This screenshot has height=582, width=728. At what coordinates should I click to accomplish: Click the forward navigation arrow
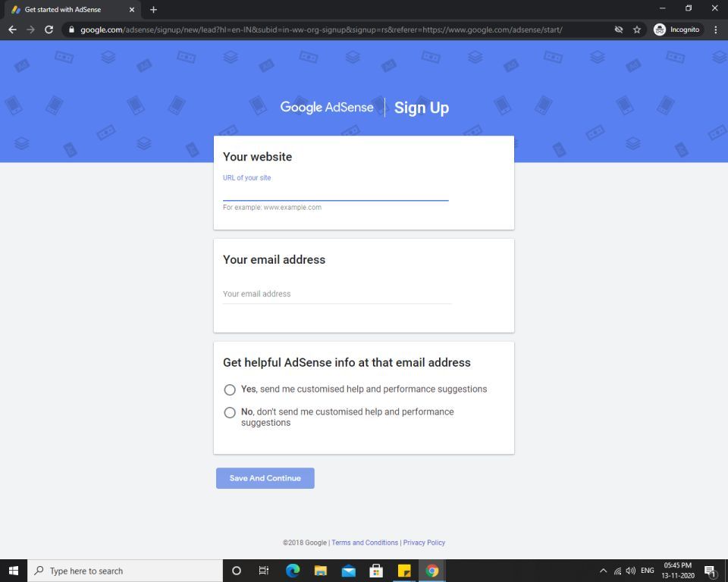tap(30, 30)
